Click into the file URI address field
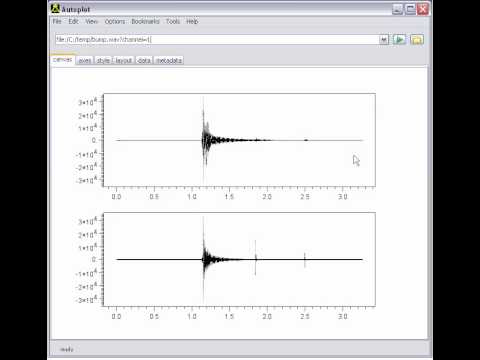This screenshot has width=480, height=360. tap(217, 40)
